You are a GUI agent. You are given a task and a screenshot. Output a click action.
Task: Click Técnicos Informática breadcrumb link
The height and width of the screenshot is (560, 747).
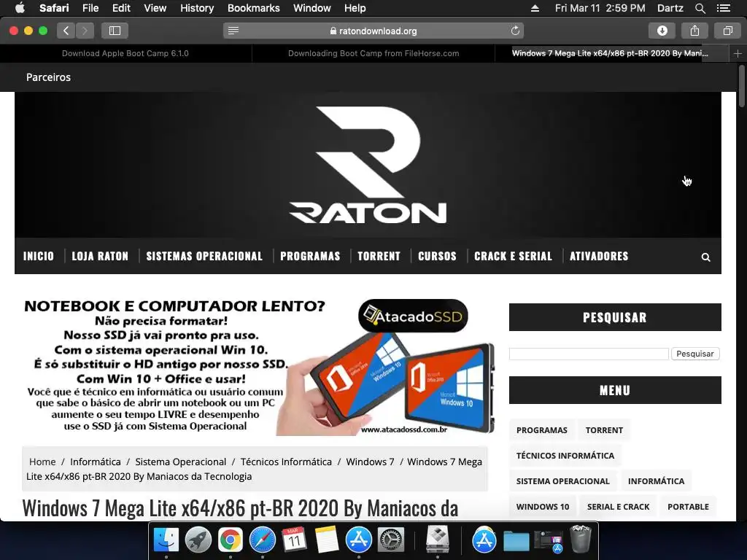286,462
